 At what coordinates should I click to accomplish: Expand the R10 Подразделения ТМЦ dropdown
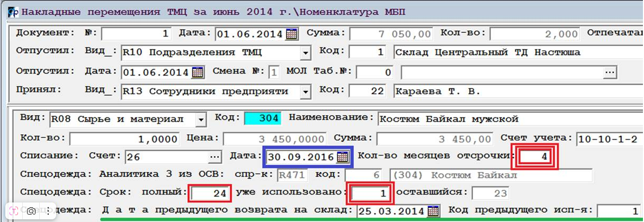(x=305, y=53)
